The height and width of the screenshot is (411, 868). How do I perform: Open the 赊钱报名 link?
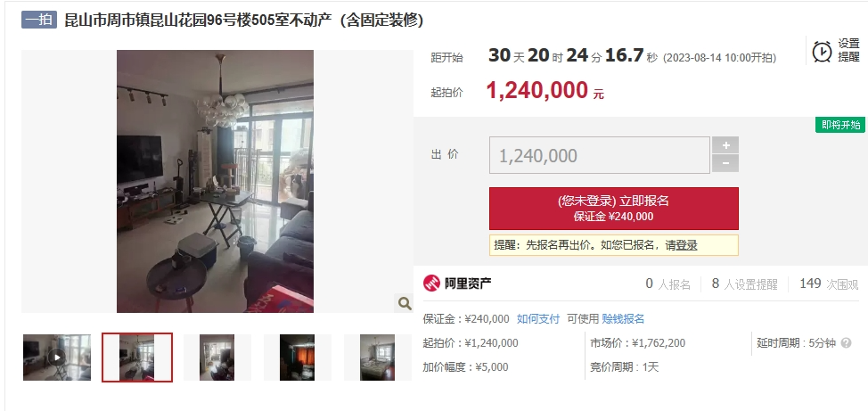point(623,319)
